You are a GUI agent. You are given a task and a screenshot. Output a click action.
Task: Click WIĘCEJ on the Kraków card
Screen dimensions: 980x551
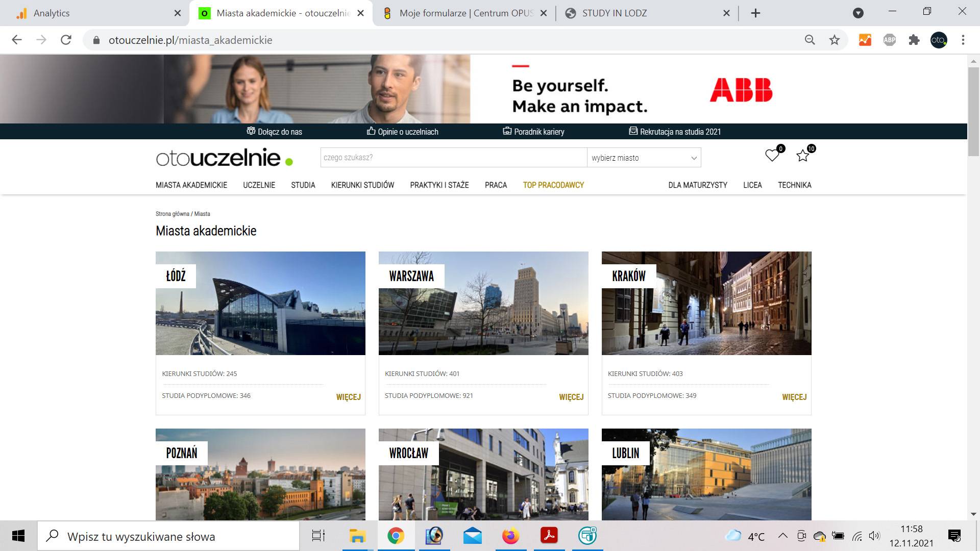coord(794,397)
